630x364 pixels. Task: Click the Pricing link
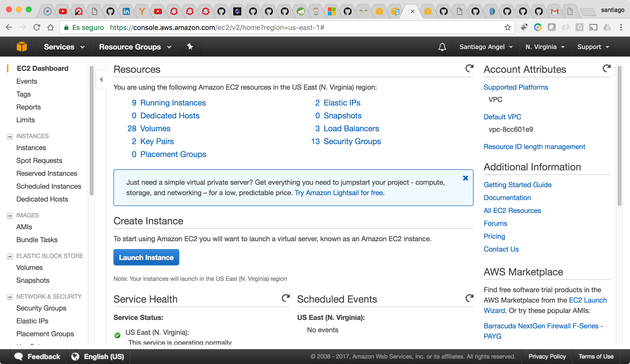pos(494,236)
